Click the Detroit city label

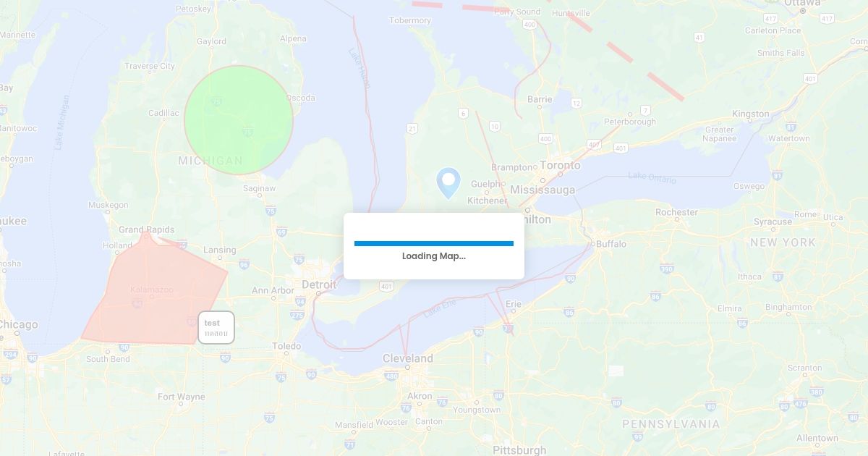point(319,284)
